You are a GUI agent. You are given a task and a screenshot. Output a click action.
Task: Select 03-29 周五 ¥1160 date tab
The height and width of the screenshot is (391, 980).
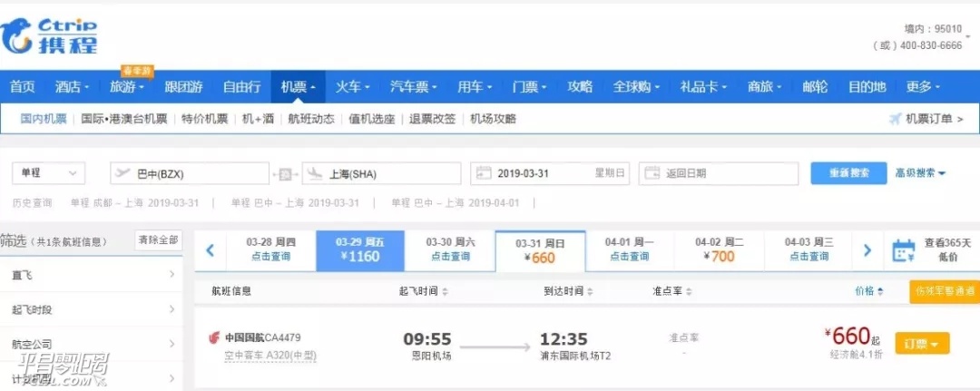[360, 250]
